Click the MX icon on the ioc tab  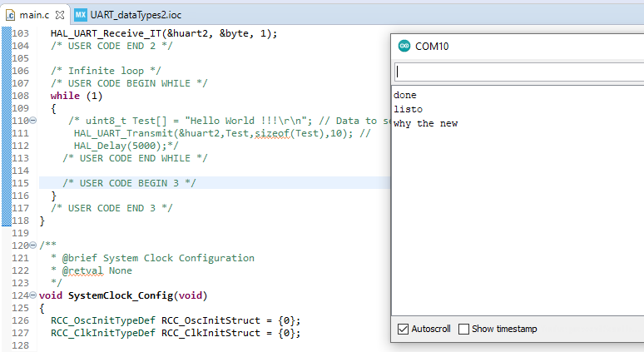81,15
